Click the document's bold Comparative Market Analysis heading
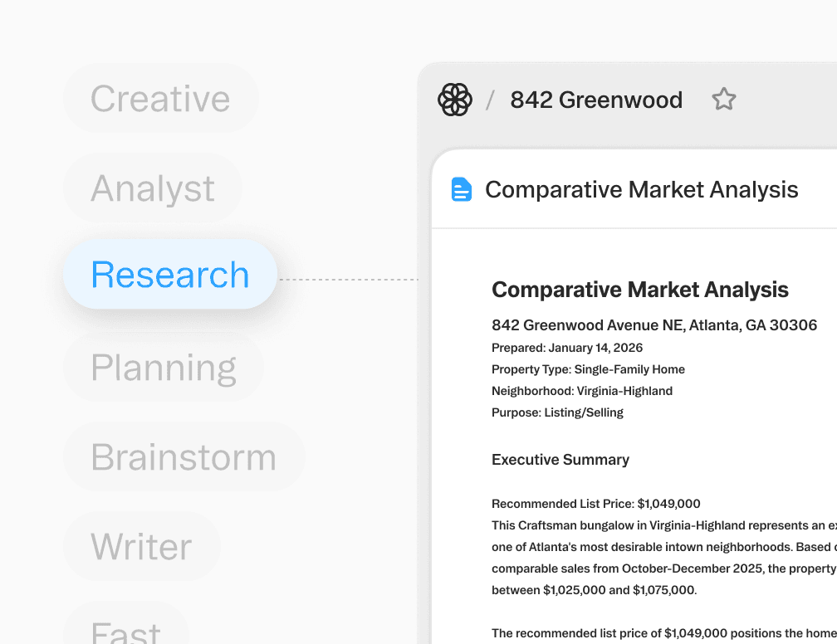The image size is (837, 644). pyautogui.click(x=640, y=290)
